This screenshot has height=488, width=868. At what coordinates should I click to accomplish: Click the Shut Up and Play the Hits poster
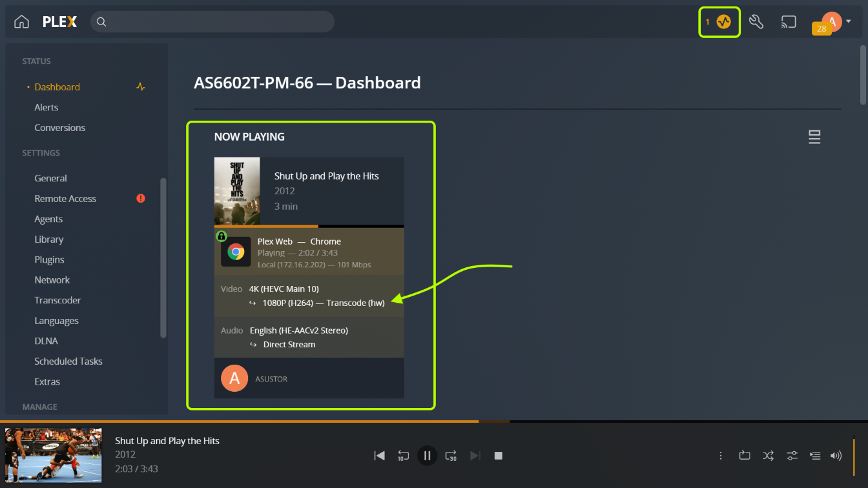237,191
